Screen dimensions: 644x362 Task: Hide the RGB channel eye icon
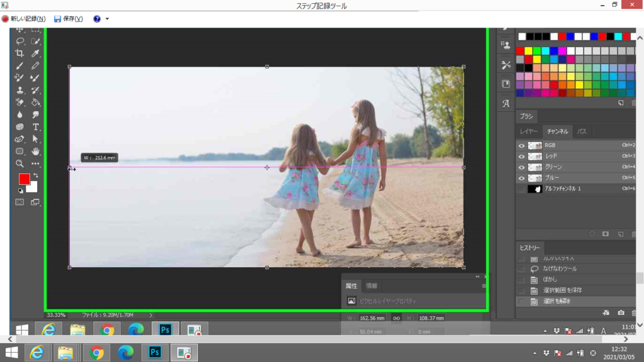(x=521, y=146)
